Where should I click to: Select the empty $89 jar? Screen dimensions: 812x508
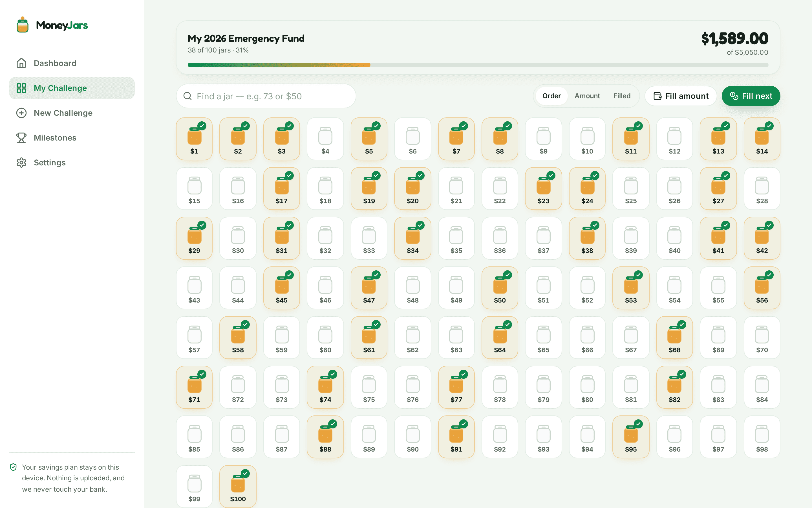[369, 437]
